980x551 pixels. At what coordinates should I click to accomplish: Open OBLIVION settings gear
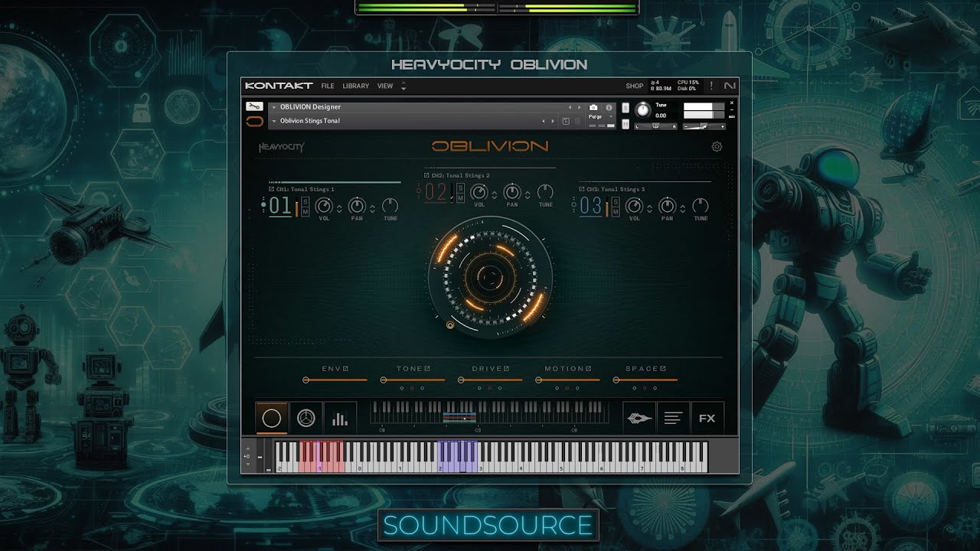point(717,146)
